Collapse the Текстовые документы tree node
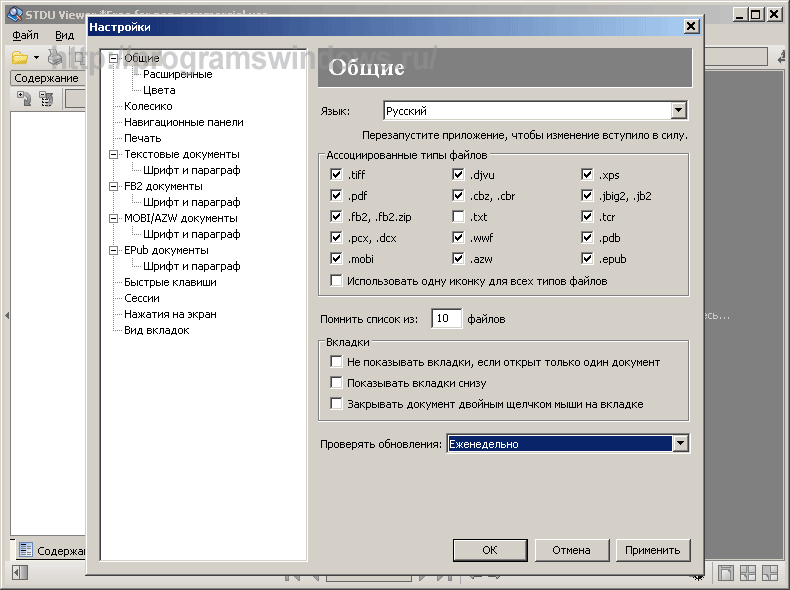The image size is (790, 590). tap(114, 154)
